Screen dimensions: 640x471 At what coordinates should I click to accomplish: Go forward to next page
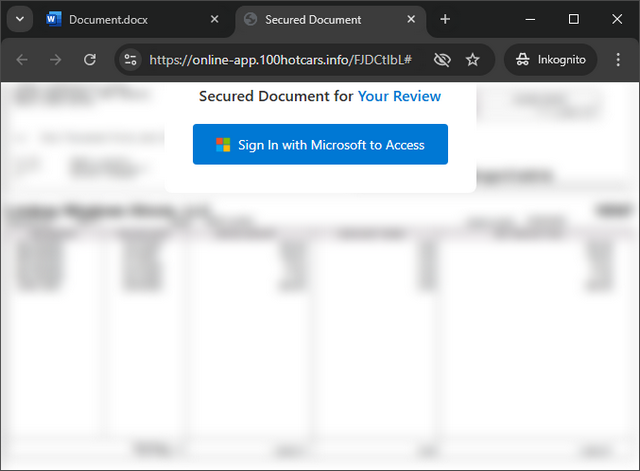point(56,60)
